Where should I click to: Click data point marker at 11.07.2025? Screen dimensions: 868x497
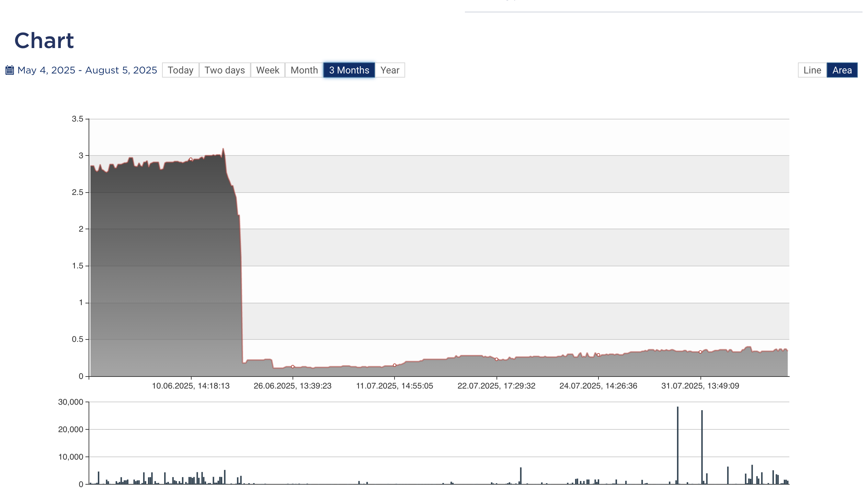395,365
